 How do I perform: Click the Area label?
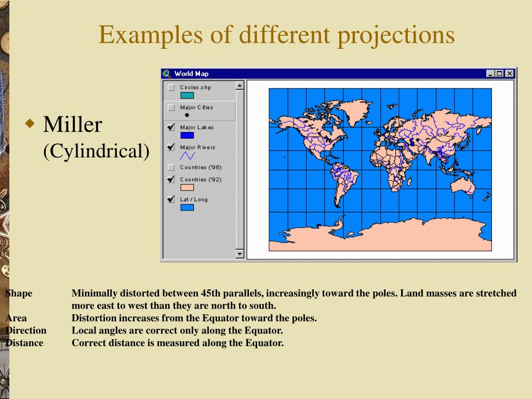(16, 318)
